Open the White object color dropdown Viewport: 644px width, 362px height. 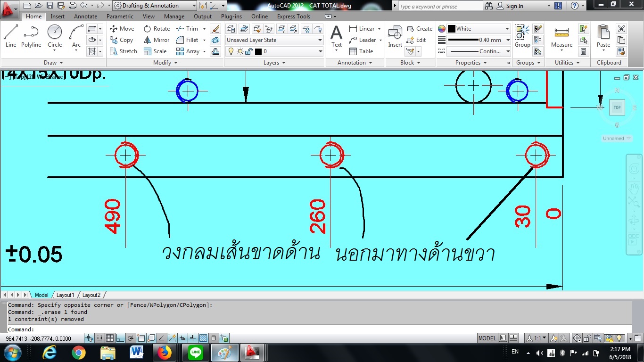pyautogui.click(x=479, y=29)
